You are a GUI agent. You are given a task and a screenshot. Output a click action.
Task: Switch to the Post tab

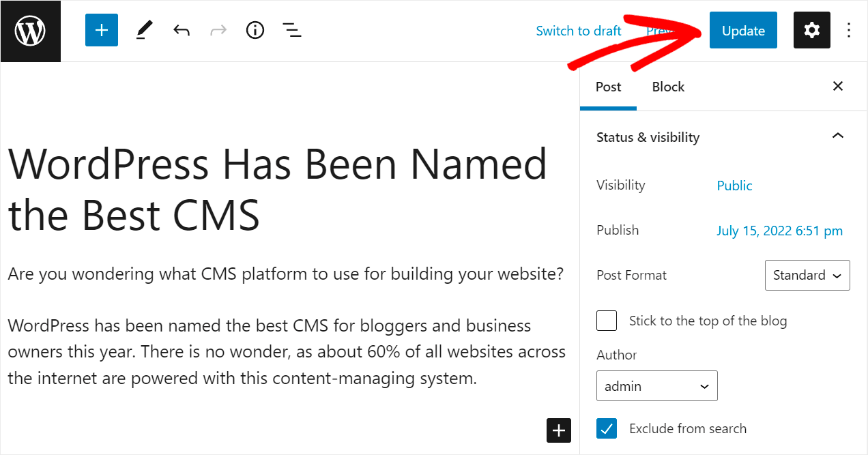(608, 87)
